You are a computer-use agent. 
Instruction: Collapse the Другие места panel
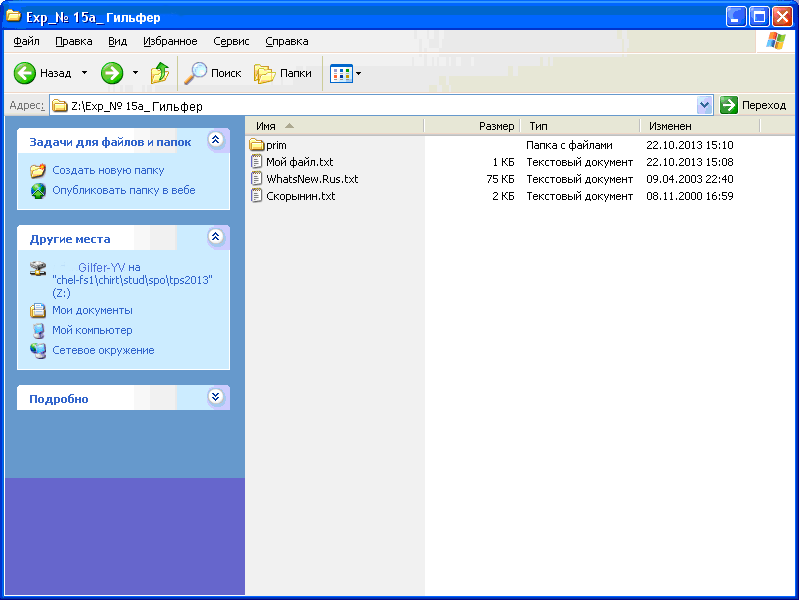point(216,237)
